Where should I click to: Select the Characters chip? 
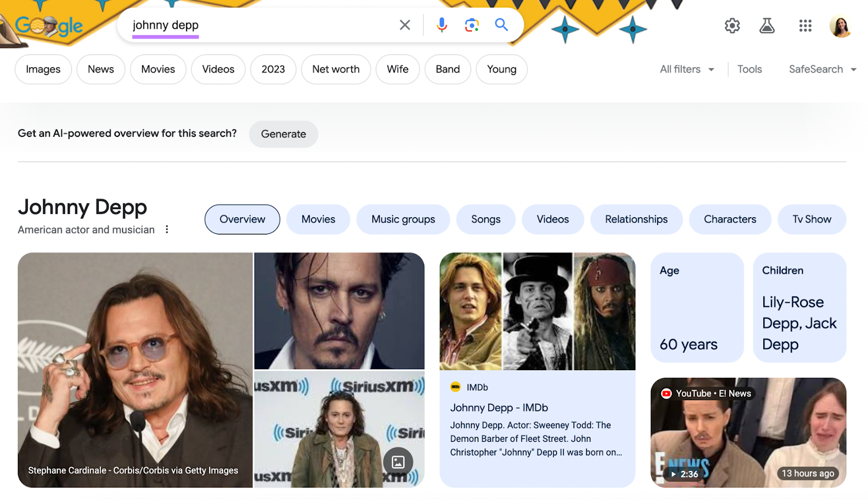pyautogui.click(x=730, y=219)
